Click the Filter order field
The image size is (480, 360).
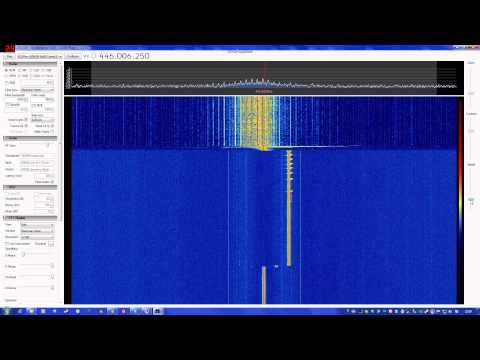43,99
